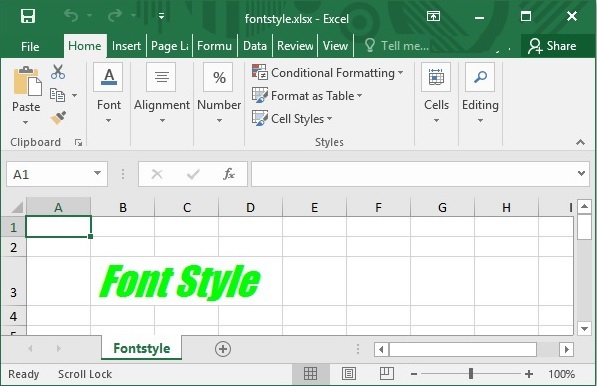The width and height of the screenshot is (597, 386).
Task: Select column H header
Action: (x=506, y=207)
